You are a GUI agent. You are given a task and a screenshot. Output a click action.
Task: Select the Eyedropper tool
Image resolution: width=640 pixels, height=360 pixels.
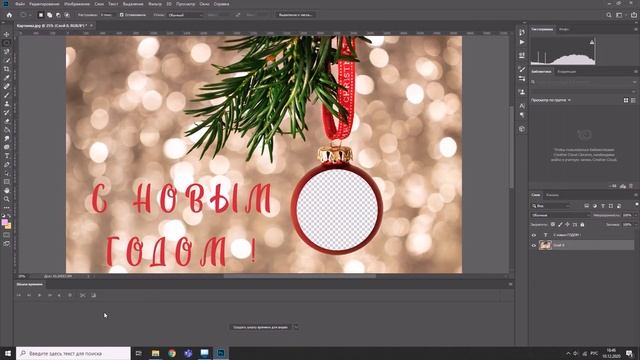click(7, 78)
